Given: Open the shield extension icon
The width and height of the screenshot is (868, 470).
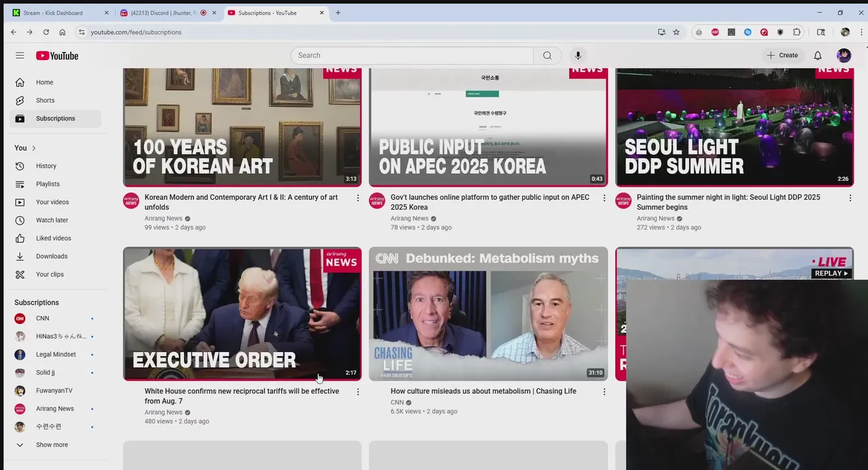Looking at the screenshot, I should tap(780, 32).
